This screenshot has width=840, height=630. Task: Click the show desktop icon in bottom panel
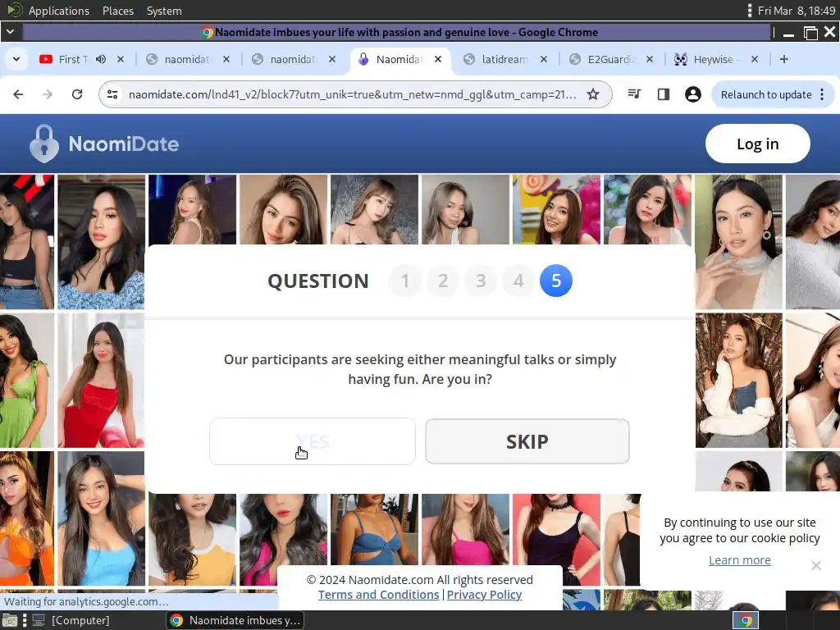[9, 620]
